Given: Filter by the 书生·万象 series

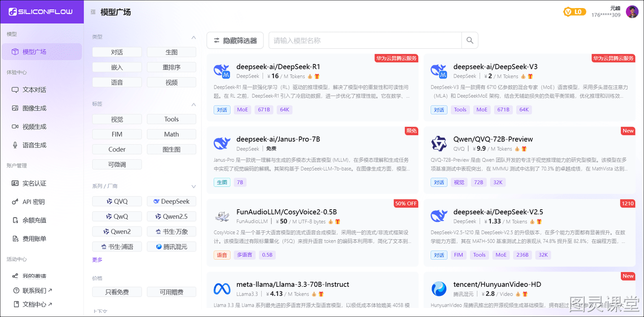Looking at the screenshot, I should (x=172, y=231).
